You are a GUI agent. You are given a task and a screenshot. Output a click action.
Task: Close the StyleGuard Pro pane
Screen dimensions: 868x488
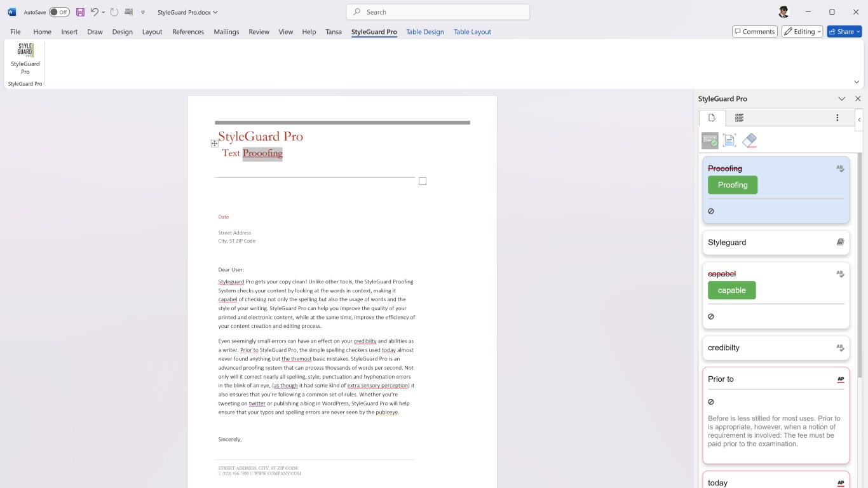click(858, 98)
